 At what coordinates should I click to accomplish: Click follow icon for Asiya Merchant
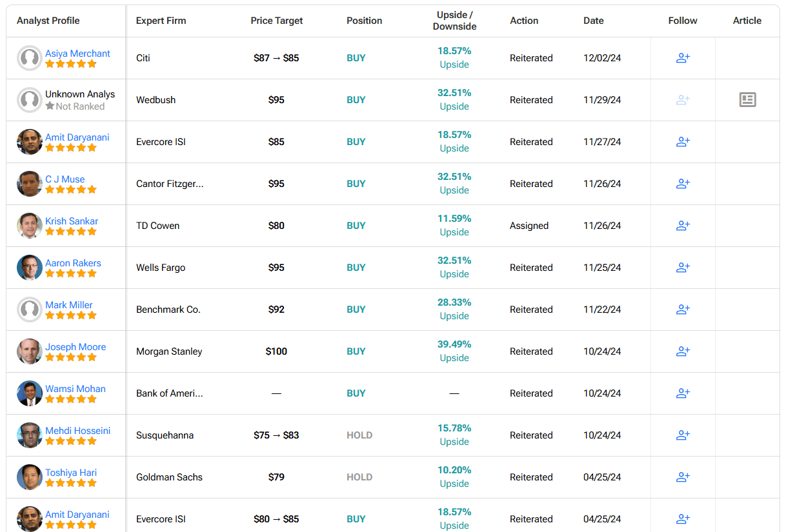pyautogui.click(x=683, y=58)
